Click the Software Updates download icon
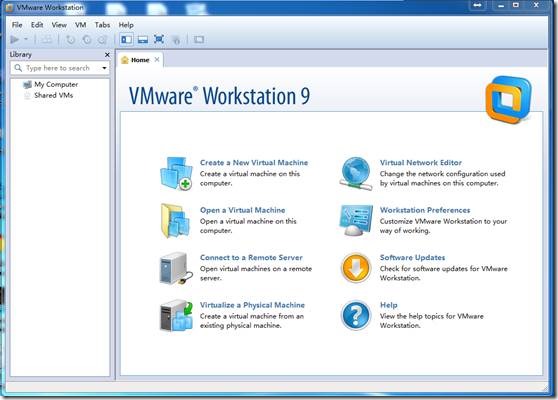558x400 pixels. [356, 268]
